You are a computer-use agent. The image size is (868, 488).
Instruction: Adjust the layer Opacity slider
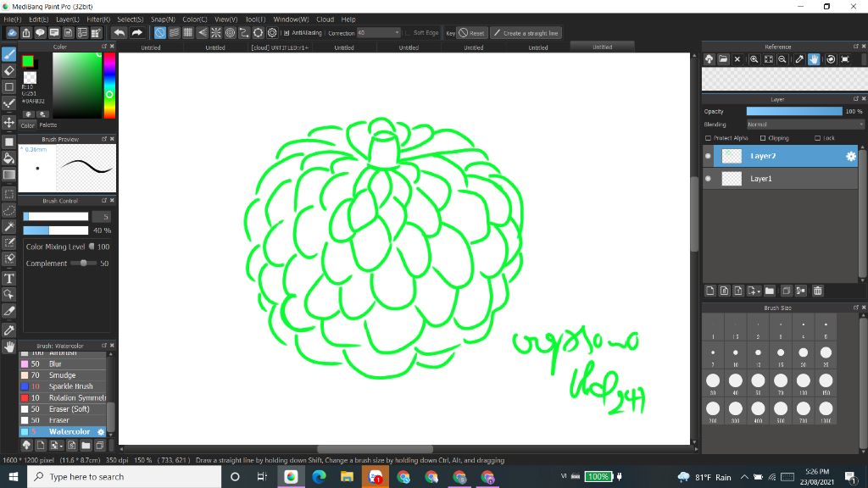[x=794, y=111]
